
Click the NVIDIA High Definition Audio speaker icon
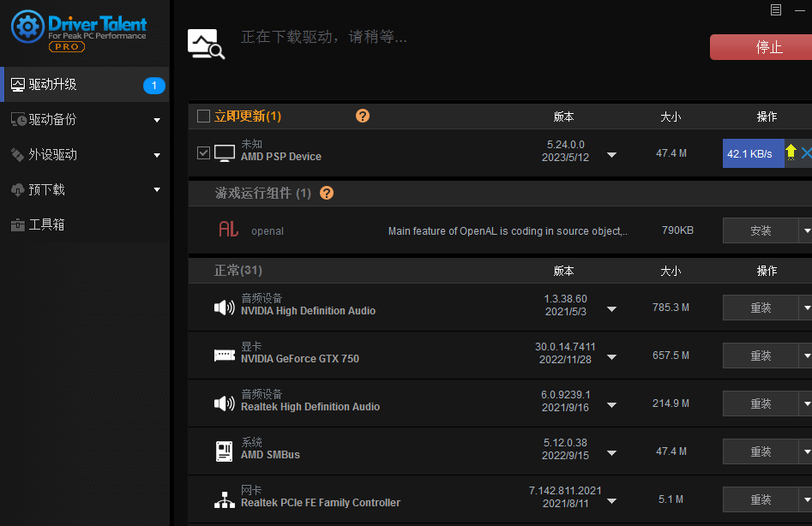(225, 308)
